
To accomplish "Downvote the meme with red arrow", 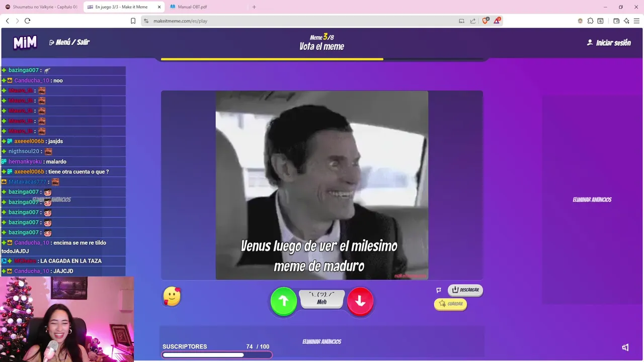I will pyautogui.click(x=360, y=301).
